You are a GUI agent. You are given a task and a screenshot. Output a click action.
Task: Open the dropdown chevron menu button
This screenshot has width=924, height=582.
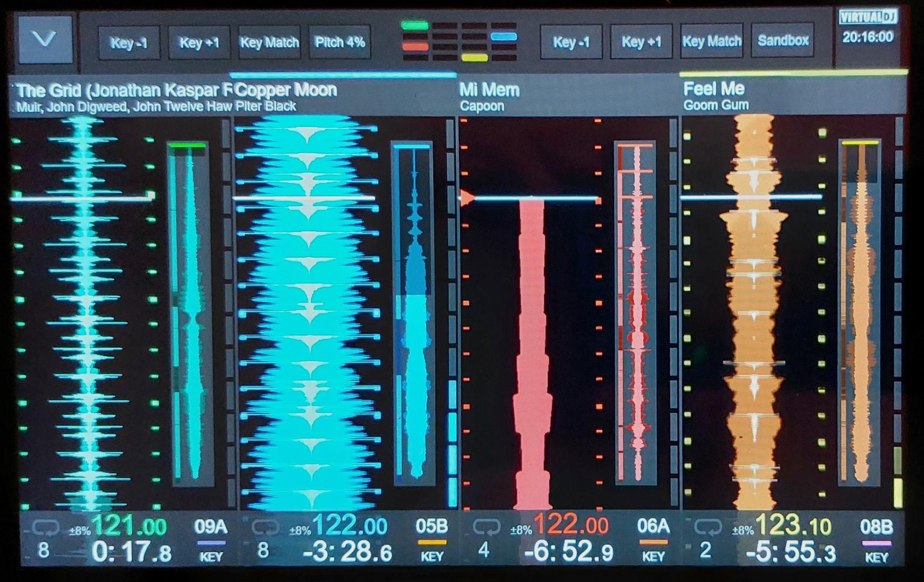coord(45,40)
